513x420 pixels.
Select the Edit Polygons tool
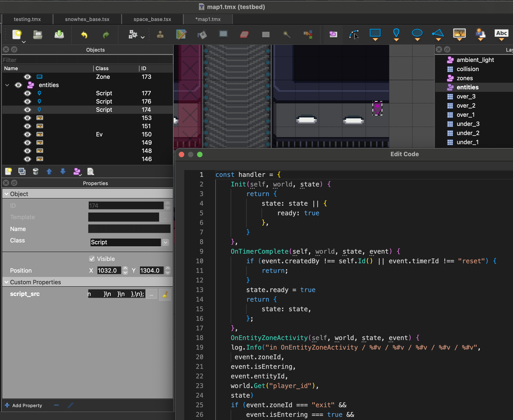click(x=354, y=35)
